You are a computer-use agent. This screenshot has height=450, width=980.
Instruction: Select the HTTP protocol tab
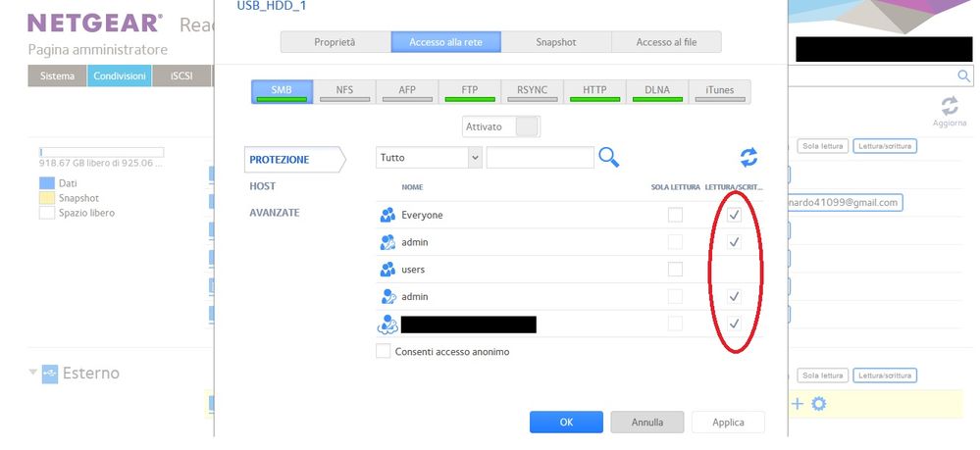[594, 92]
